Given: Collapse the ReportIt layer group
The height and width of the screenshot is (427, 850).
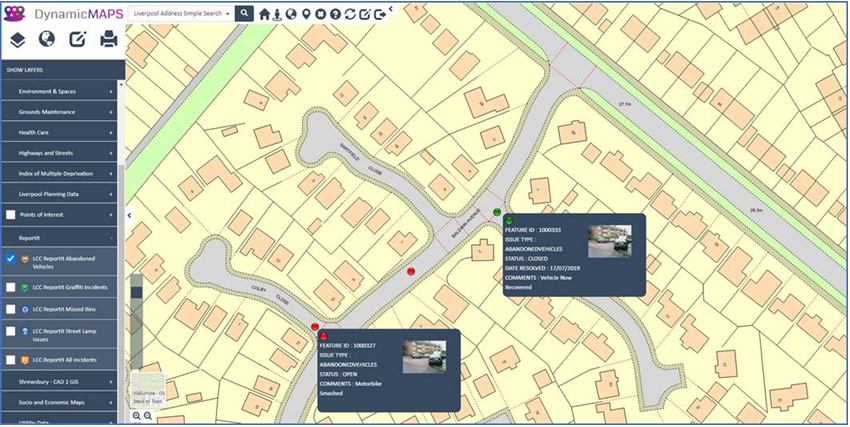Looking at the screenshot, I should pos(59,238).
